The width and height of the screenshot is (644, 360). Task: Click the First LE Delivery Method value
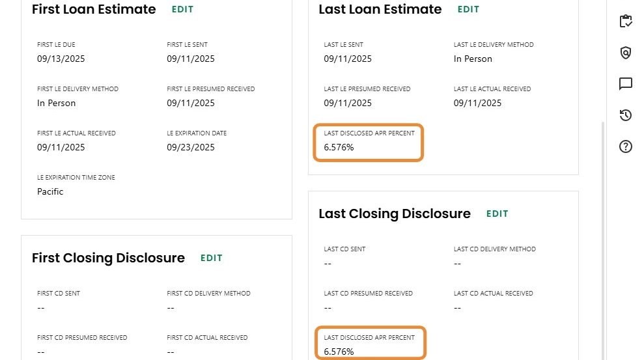[x=57, y=104]
